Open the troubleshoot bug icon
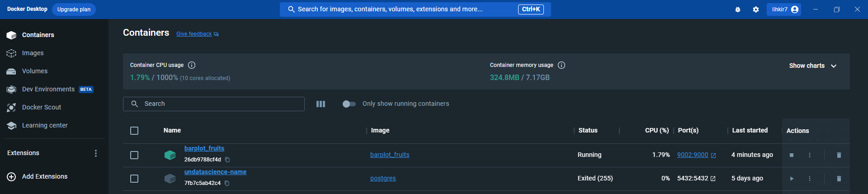 [x=738, y=9]
